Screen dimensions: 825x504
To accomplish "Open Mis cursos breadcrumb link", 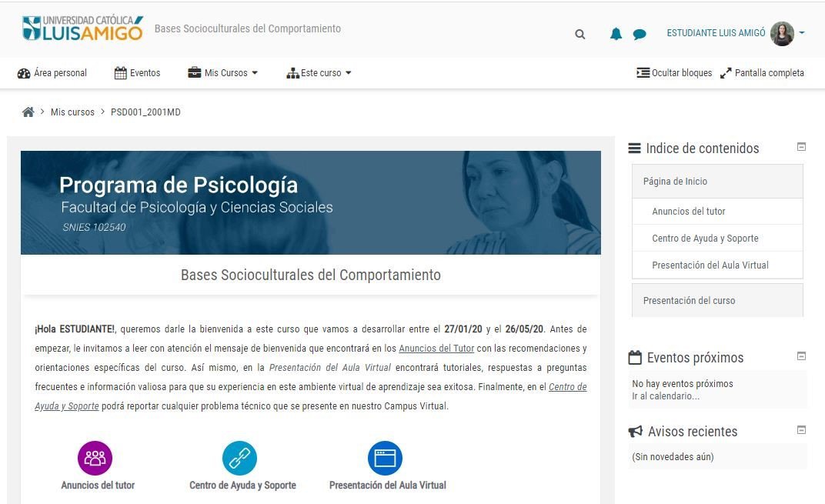I will [72, 112].
